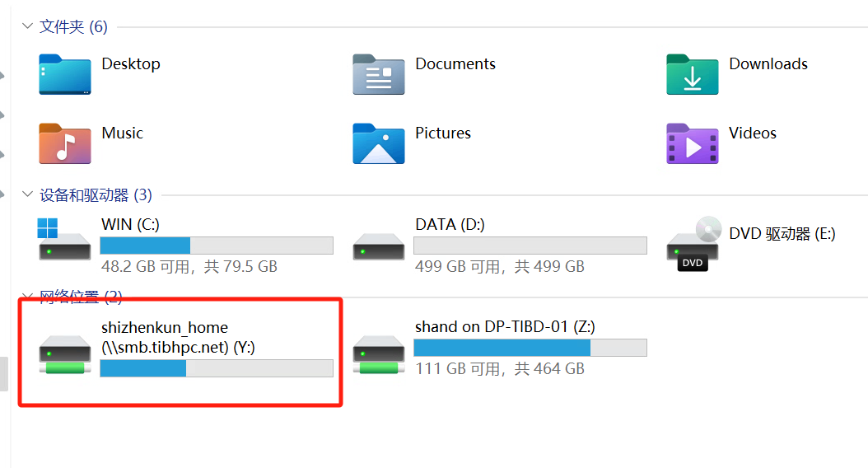
Task: Select the Videos folder icon
Action: [x=693, y=143]
